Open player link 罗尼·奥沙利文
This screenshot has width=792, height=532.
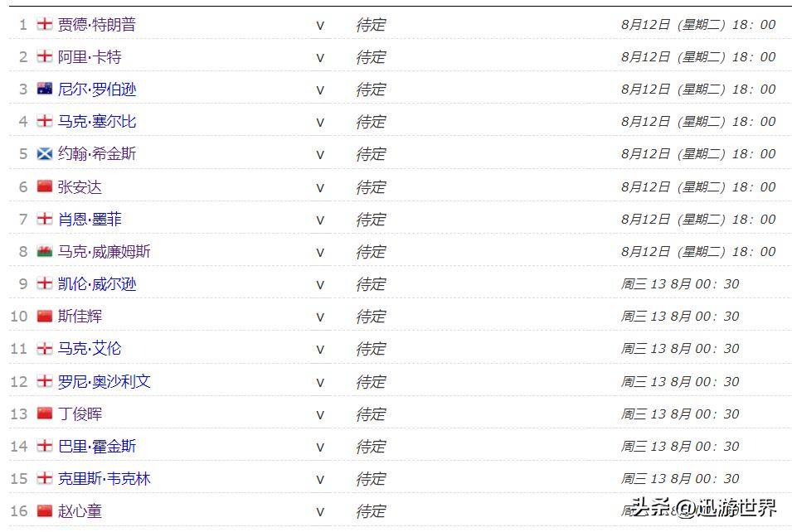click(104, 381)
